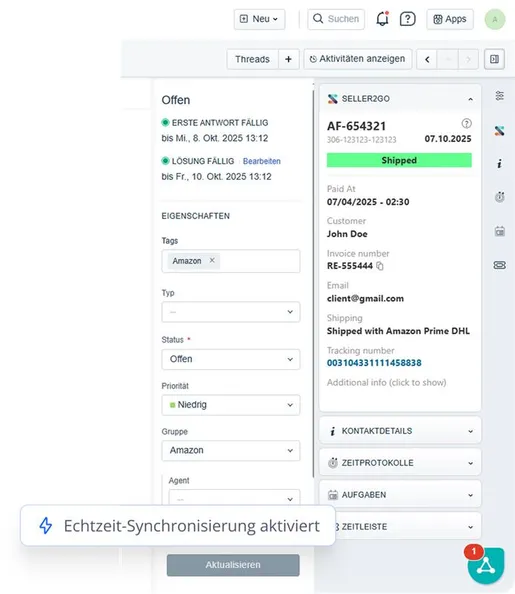This screenshot has width=515, height=594.
Task: Open the Neu dropdown menu
Action: 260,19
